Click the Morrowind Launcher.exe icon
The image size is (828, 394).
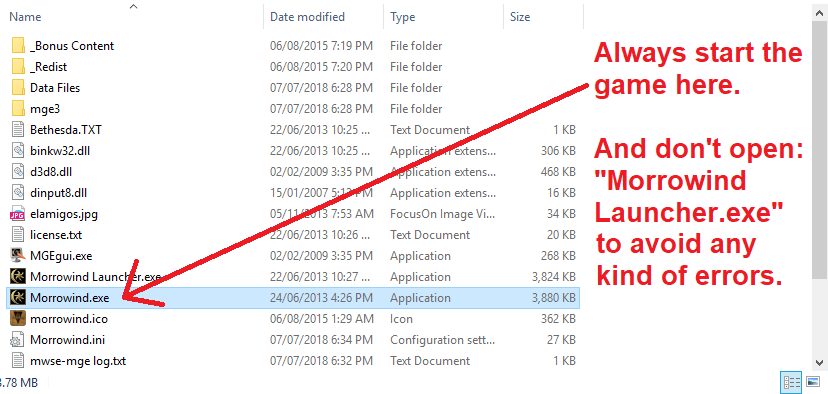coord(18,277)
